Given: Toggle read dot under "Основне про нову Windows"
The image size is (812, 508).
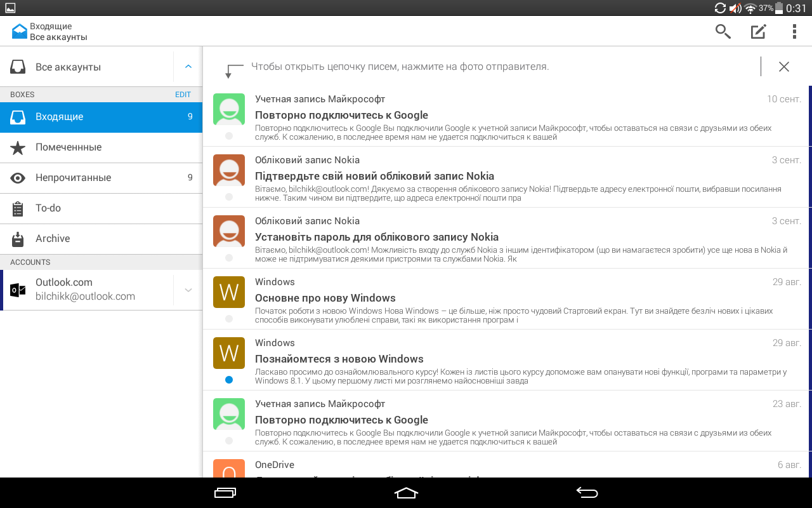Looking at the screenshot, I should (x=229, y=319).
